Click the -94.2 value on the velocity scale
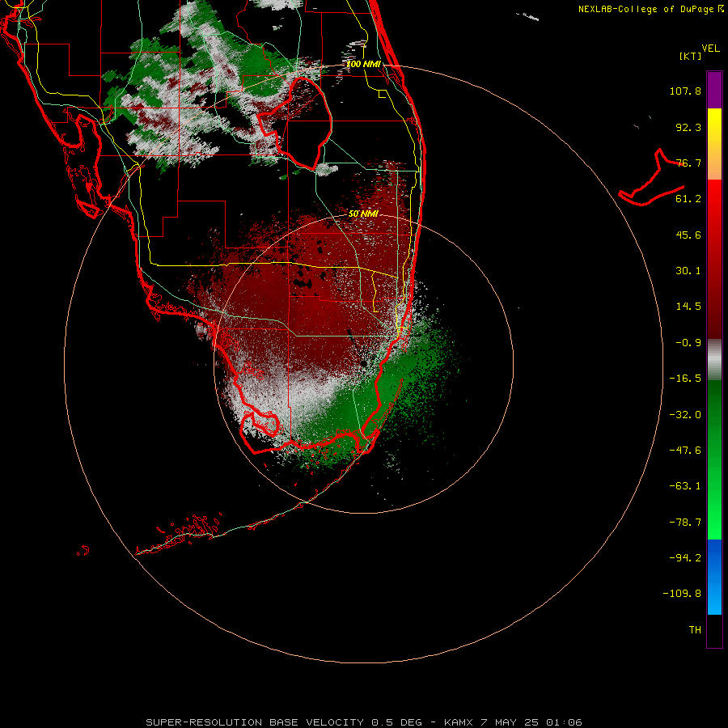Screen dimensions: 728x728 tap(685, 558)
